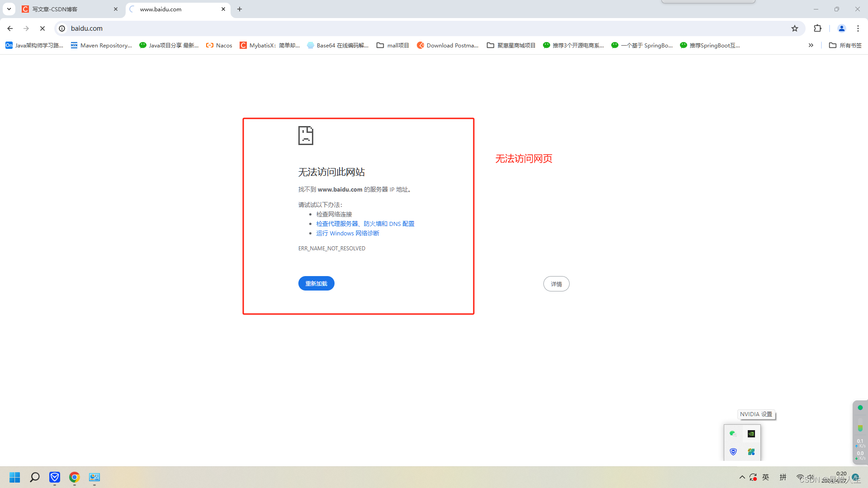Viewport: 868px width, 488px height.
Task: Go back to previous page
Action: click(x=10, y=28)
